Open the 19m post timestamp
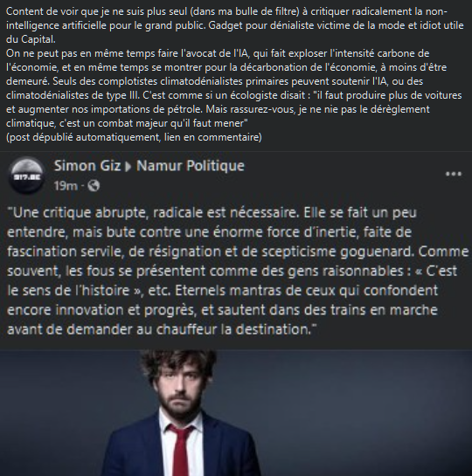Viewport: 472px width, 476px height. click(66, 186)
